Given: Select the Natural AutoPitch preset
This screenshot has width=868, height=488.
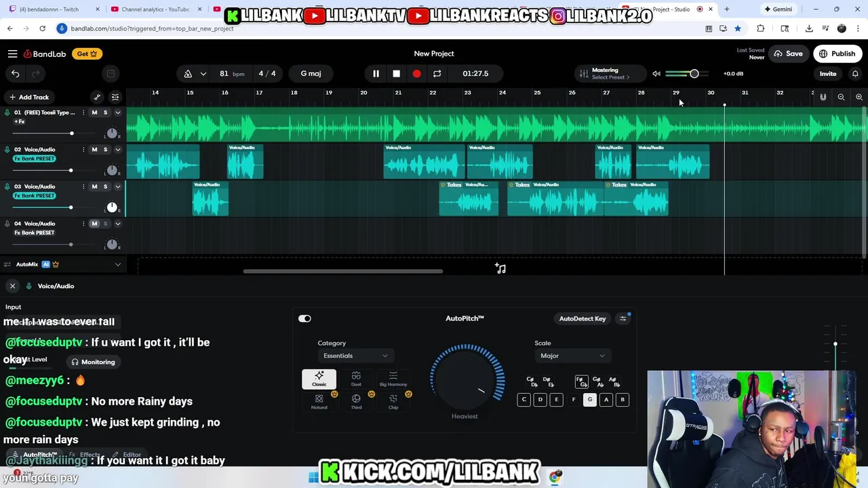Looking at the screenshot, I should pos(319,401).
